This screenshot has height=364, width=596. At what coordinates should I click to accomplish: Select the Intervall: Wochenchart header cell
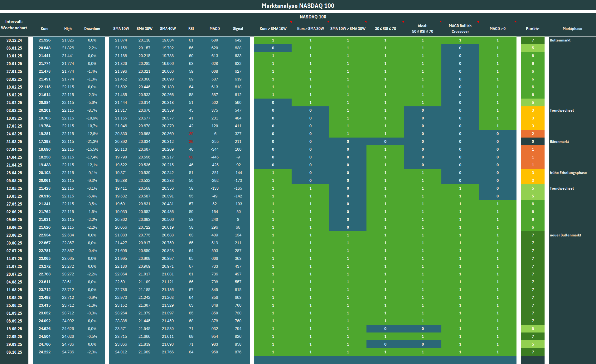point(14,25)
